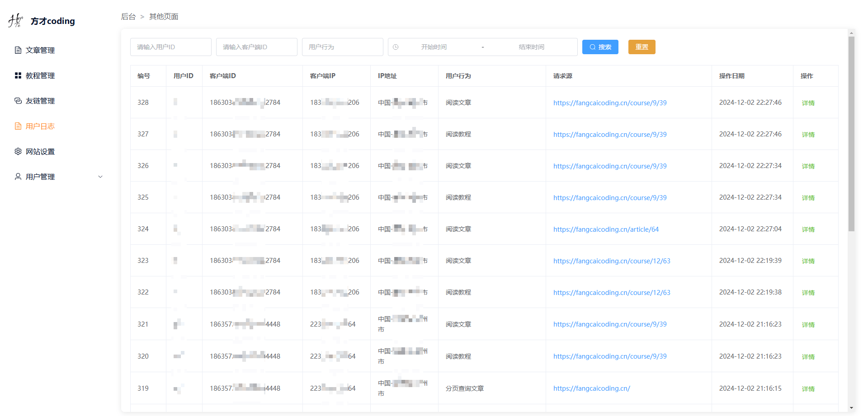Open the article/64 request link
The height and width of the screenshot is (416, 868).
pos(606,229)
